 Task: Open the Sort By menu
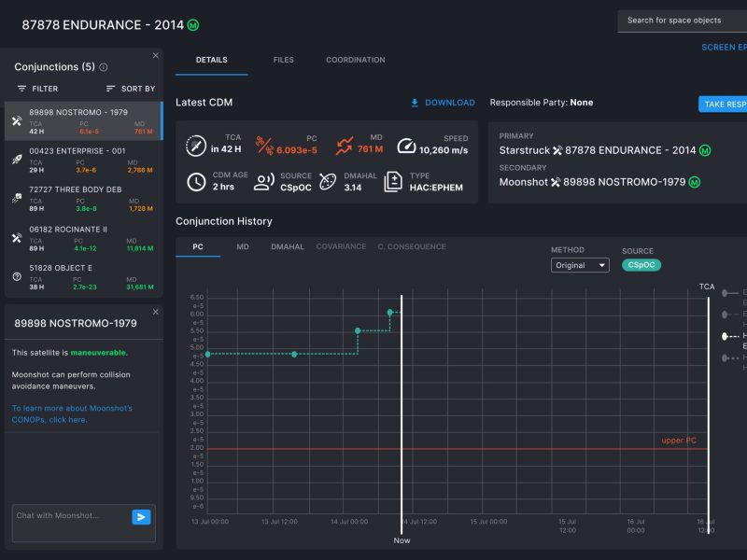pyautogui.click(x=131, y=89)
